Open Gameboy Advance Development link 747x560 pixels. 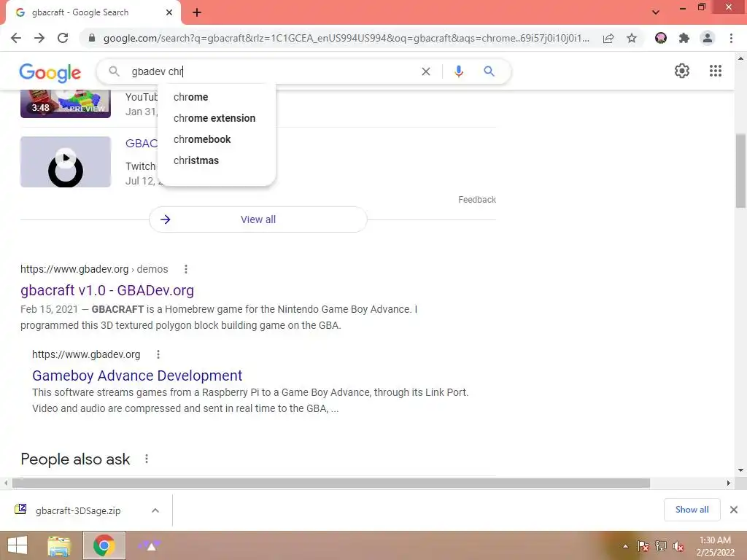(x=137, y=376)
